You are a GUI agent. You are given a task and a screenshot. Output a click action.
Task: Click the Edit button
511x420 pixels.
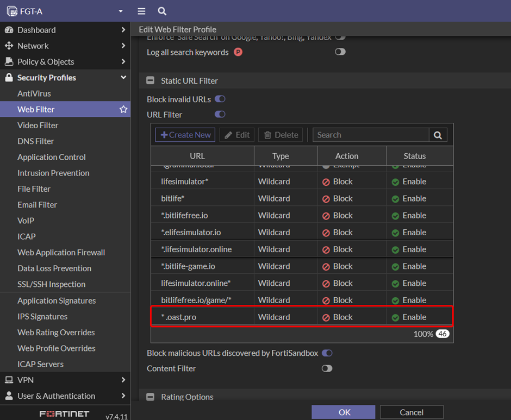pos(237,135)
